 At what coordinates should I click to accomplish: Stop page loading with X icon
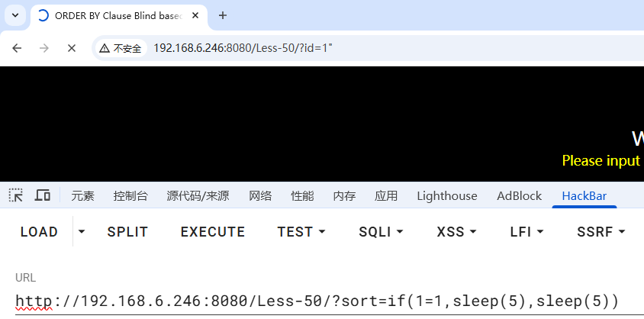(x=72, y=48)
